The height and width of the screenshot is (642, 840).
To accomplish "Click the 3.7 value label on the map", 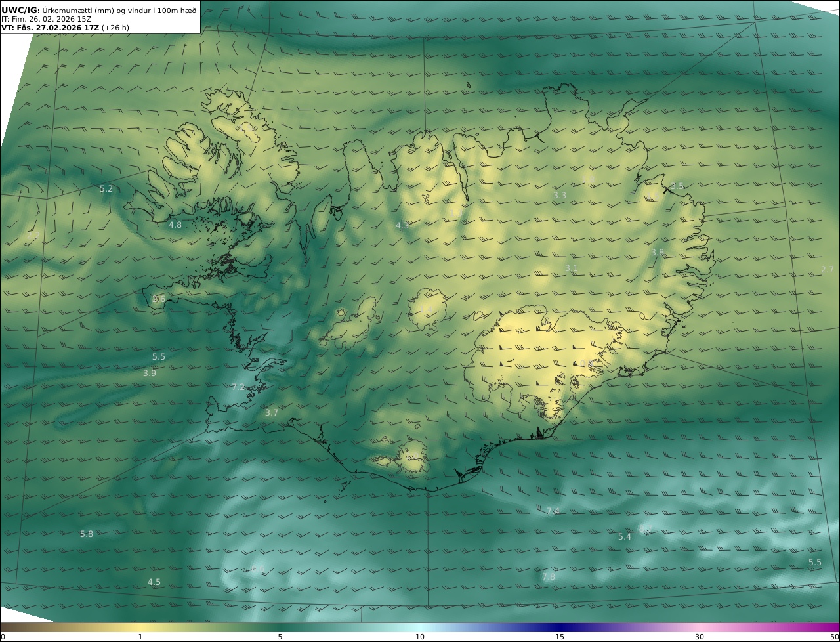I will (272, 413).
